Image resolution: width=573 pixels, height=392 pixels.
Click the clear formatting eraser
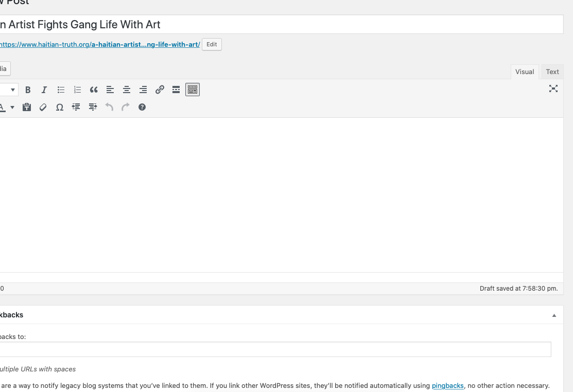pyautogui.click(x=43, y=107)
